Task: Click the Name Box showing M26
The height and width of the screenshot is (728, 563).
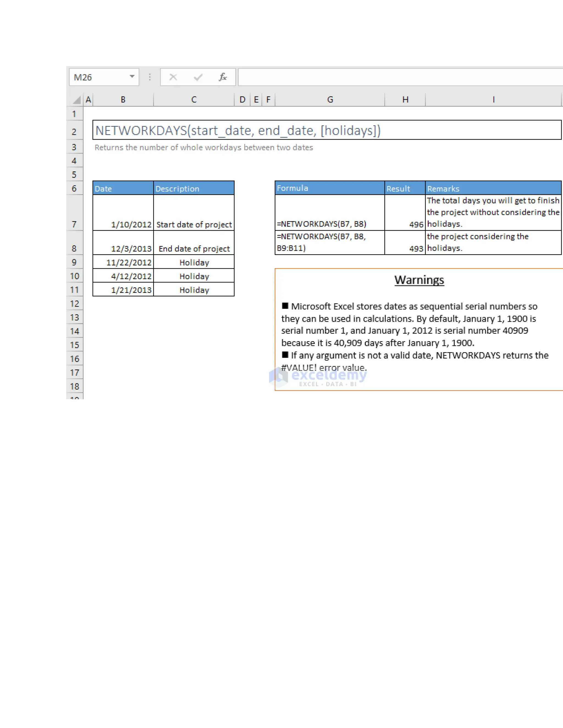Action: coord(104,77)
